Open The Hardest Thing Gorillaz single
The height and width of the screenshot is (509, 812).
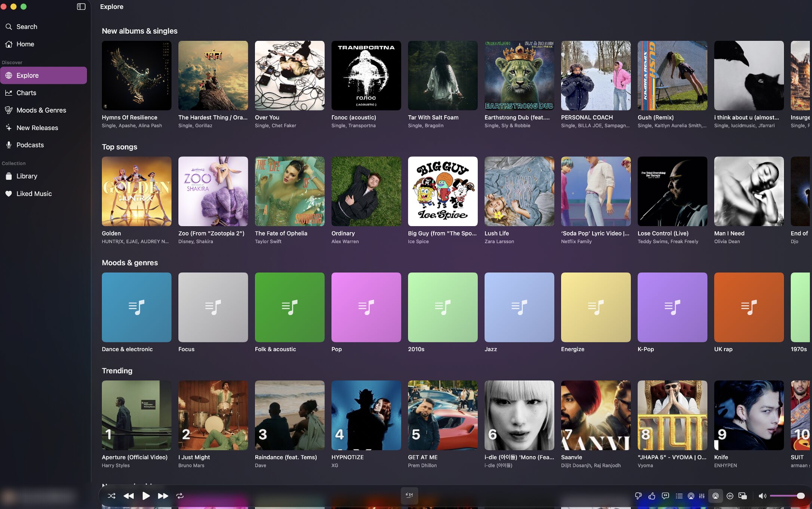point(213,75)
